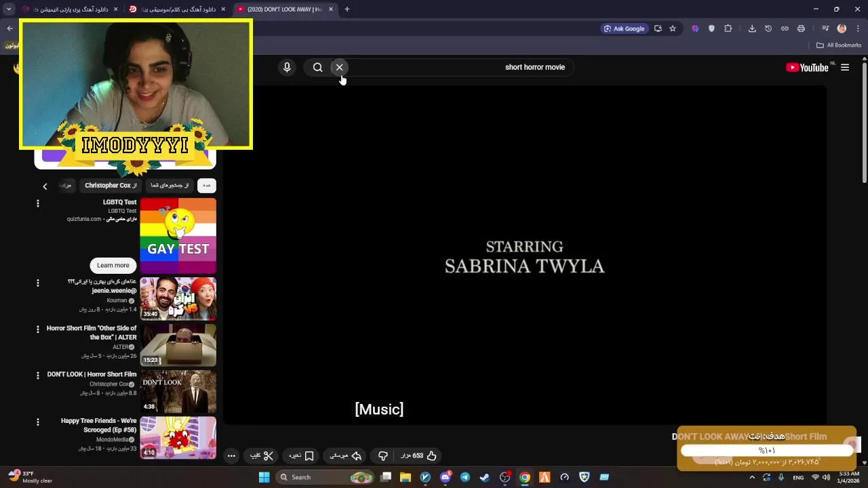Image resolution: width=868 pixels, height=488 pixels.
Task: Open the Extensions puzzle icon
Action: 728,28
